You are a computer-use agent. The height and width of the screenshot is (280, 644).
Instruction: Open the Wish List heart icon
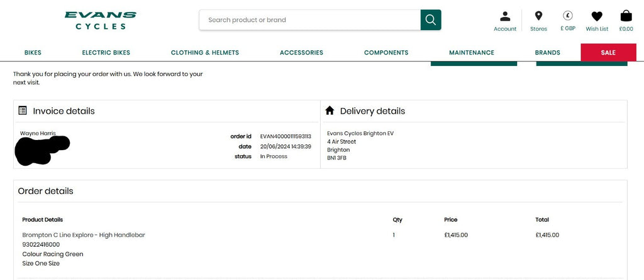pos(597,16)
